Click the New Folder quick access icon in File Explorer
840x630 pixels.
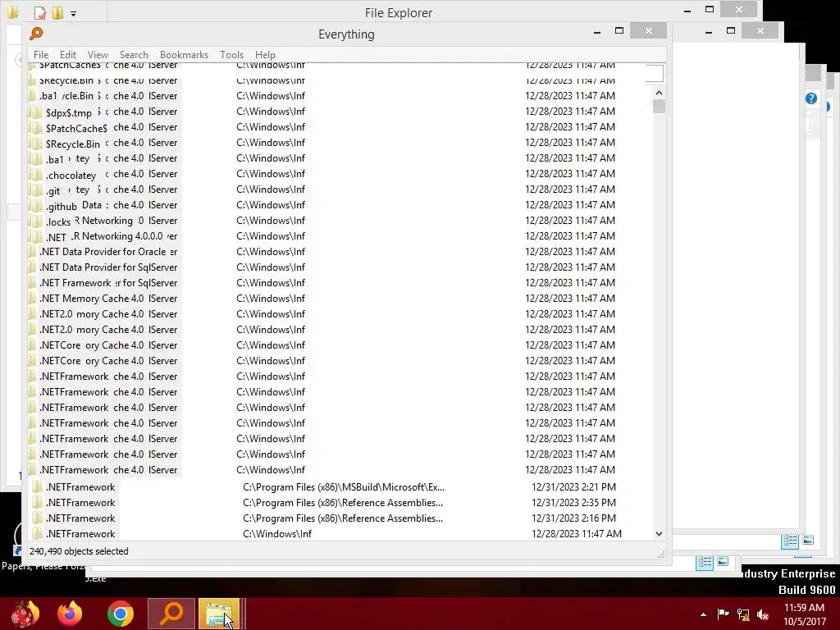(x=57, y=12)
